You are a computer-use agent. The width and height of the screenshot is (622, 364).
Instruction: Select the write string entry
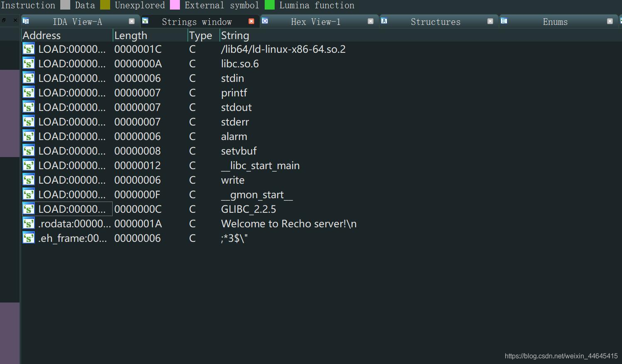233,180
